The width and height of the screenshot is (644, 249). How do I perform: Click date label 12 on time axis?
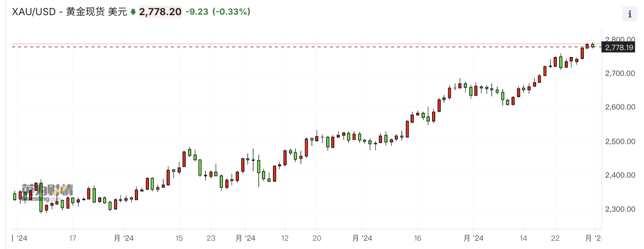285,238
